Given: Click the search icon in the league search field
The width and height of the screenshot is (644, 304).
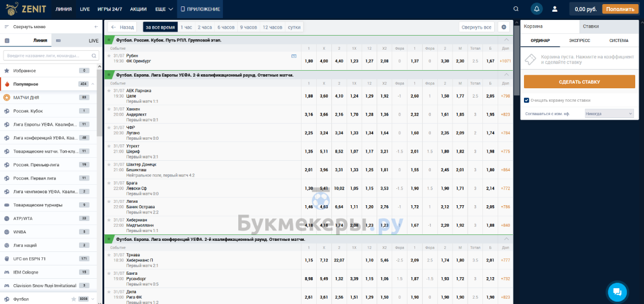Looking at the screenshot, I should coord(94,56).
